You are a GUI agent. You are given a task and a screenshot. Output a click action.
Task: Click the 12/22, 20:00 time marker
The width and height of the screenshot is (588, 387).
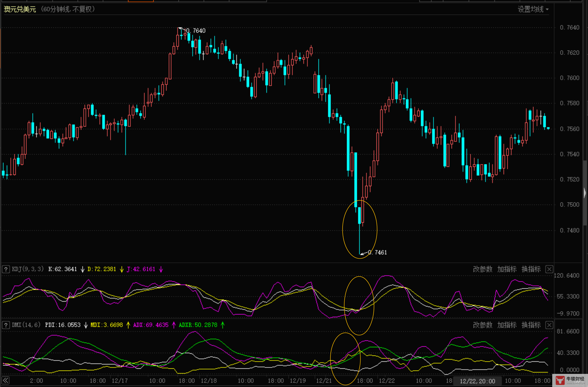pos(477,381)
